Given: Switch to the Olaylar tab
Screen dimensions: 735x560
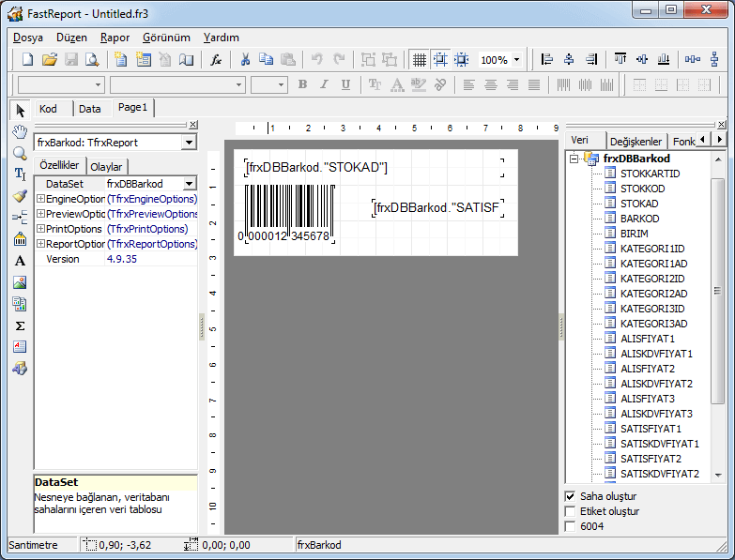Looking at the screenshot, I should (106, 167).
